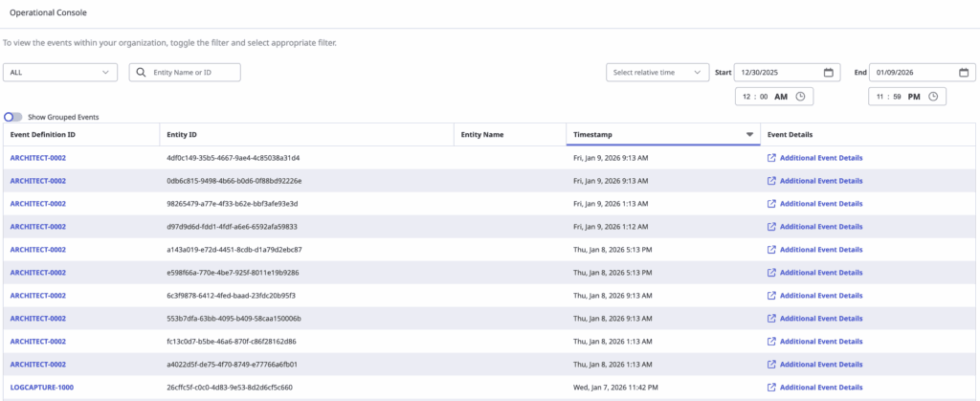Click external link icon for 9:13 AM Jan 8 row
980x401 pixels.
(771, 296)
